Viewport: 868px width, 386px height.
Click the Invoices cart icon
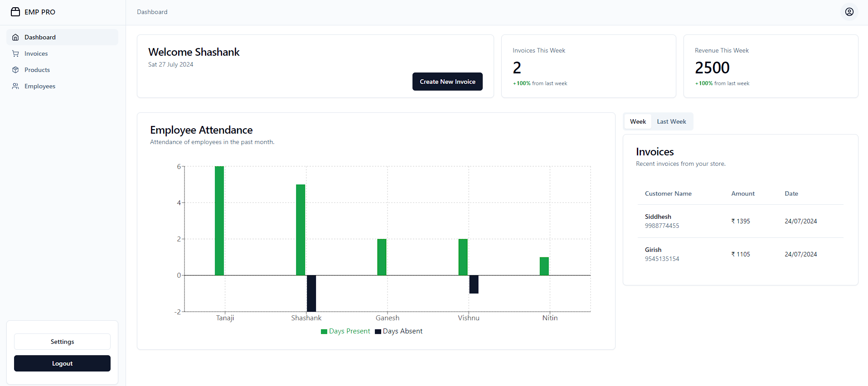point(15,53)
